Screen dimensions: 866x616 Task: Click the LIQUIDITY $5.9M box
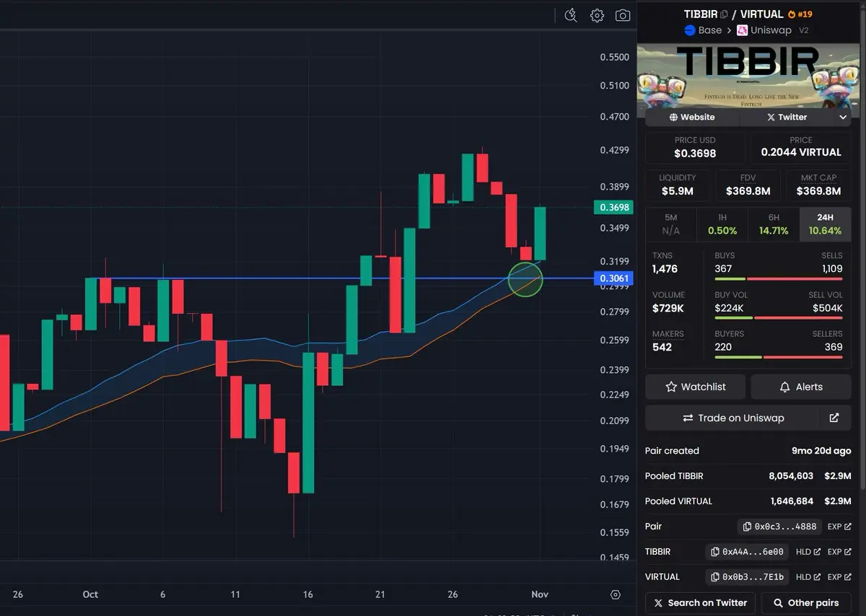click(678, 185)
